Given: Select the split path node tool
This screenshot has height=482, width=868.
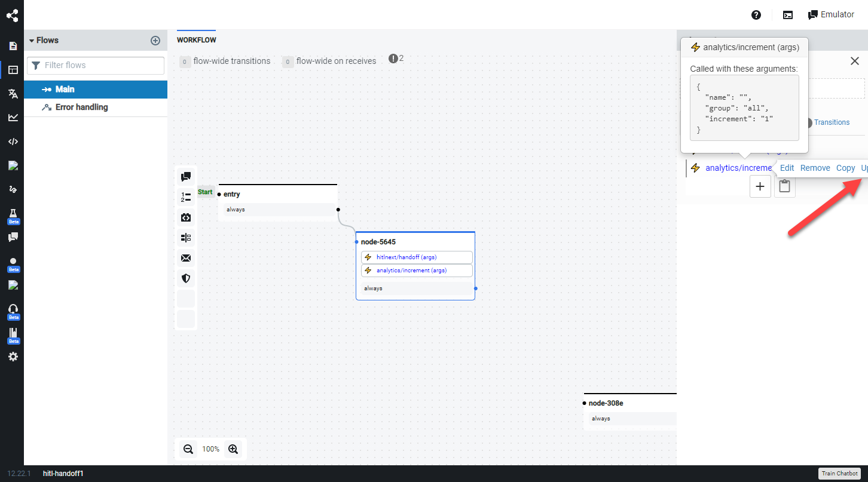Looking at the screenshot, I should point(186,237).
